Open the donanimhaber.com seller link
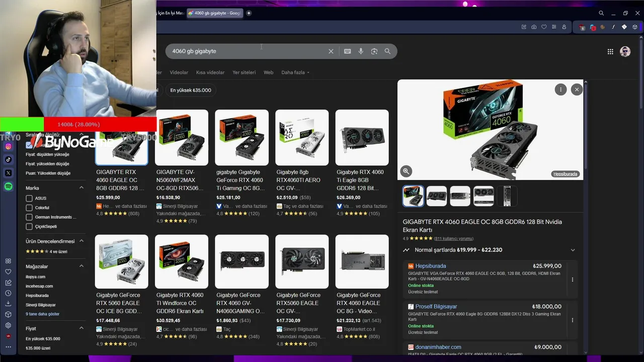The width and height of the screenshot is (644, 362). click(x=438, y=347)
